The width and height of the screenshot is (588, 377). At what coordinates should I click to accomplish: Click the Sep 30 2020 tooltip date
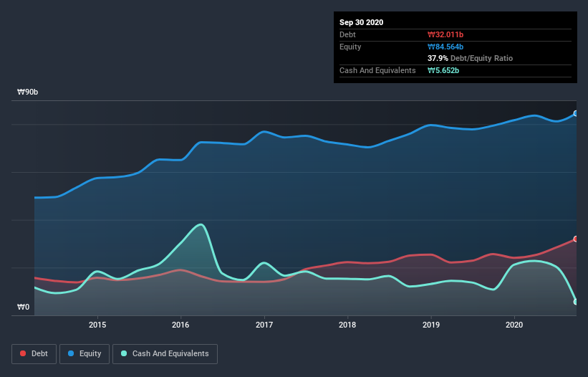tap(361, 22)
